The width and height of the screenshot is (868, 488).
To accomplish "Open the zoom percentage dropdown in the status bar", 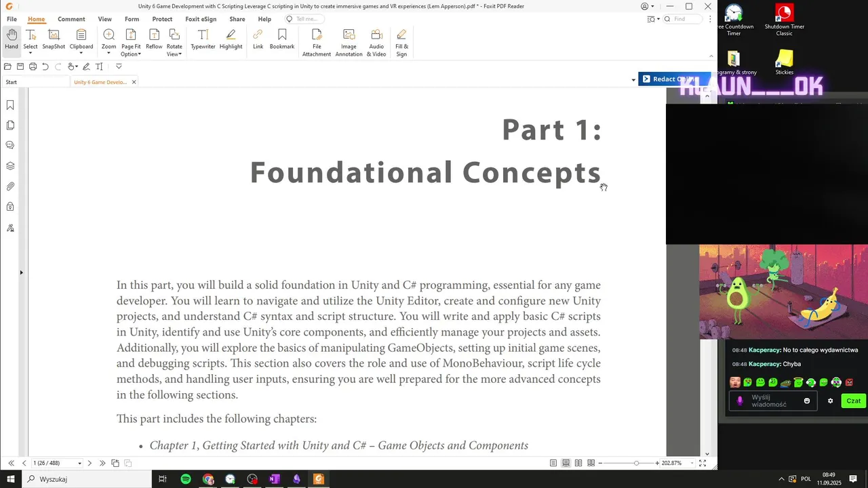I will click(x=692, y=464).
